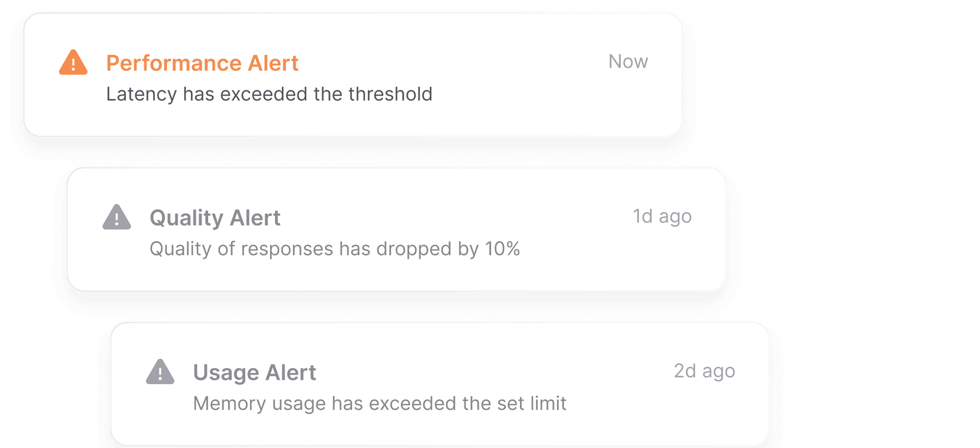The image size is (980, 448).
Task: Open the Usage Alert title
Action: click(255, 372)
